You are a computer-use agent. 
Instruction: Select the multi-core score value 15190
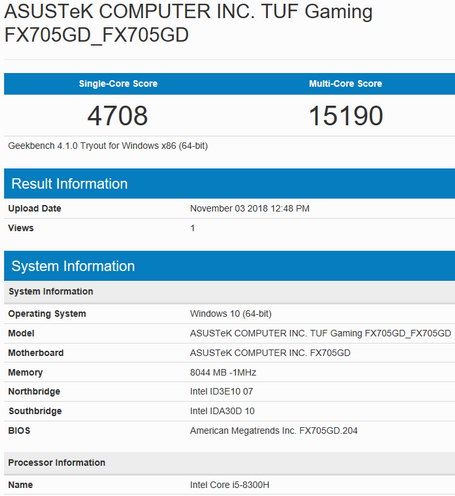point(346,116)
